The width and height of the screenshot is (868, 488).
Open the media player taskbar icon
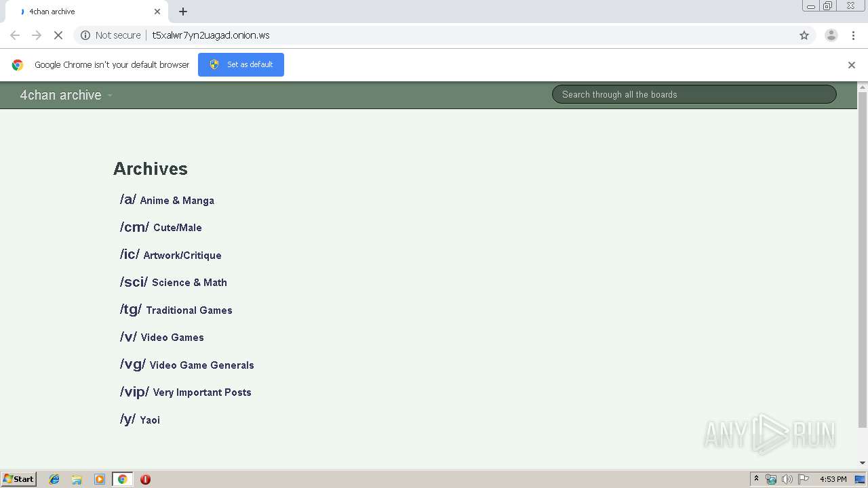click(100, 479)
